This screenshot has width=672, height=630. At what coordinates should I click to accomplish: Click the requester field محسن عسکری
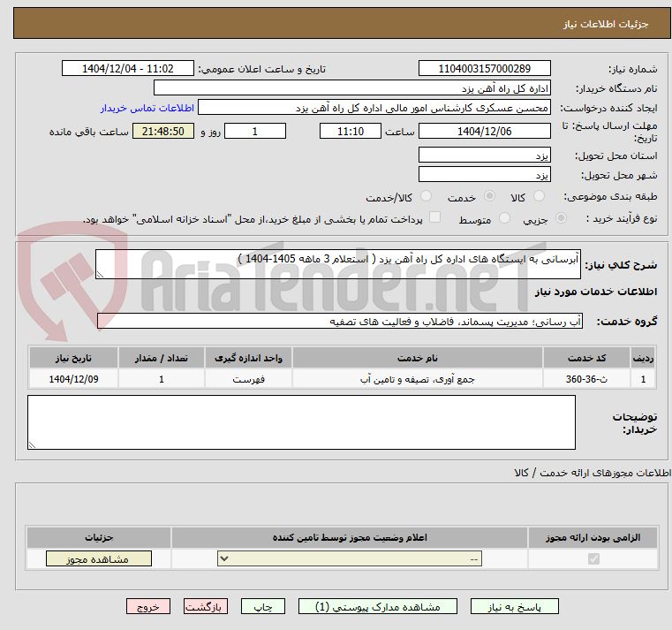(x=374, y=108)
